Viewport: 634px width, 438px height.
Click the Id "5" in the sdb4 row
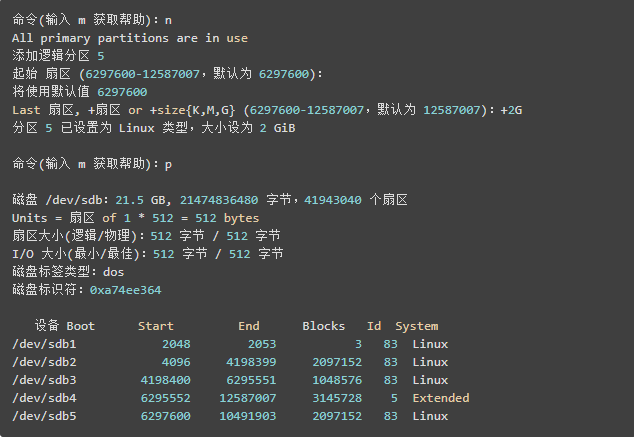(x=394, y=398)
